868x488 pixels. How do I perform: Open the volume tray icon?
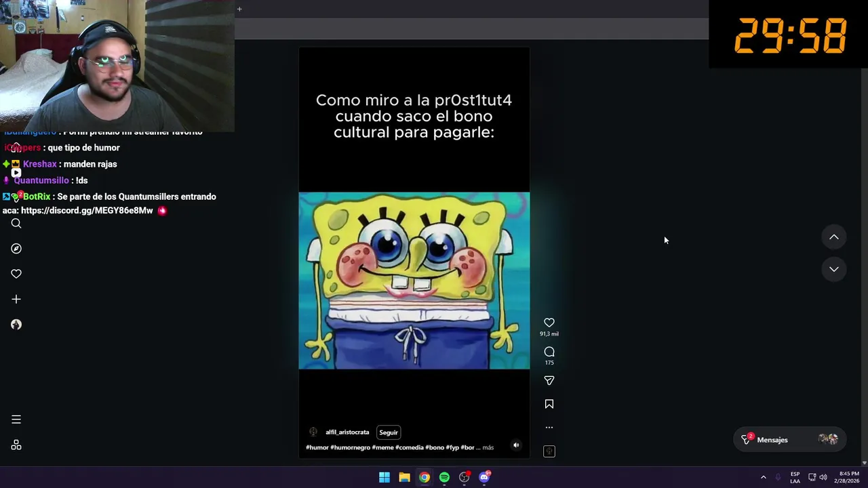point(823,477)
